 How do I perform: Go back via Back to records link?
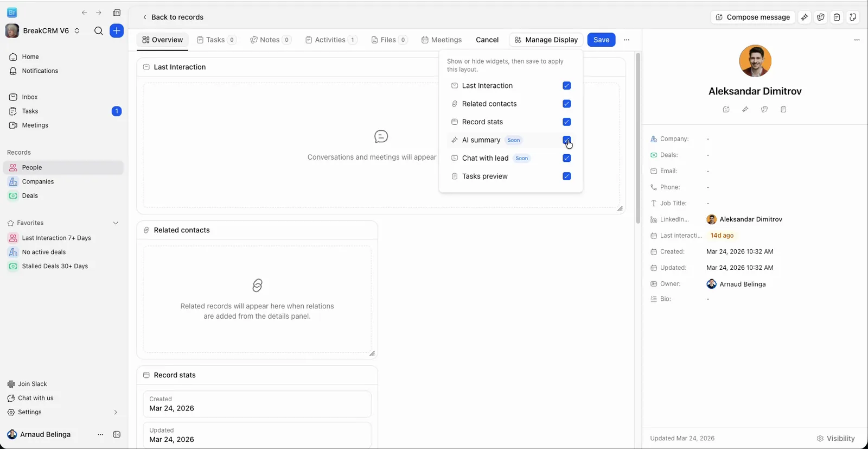[173, 17]
